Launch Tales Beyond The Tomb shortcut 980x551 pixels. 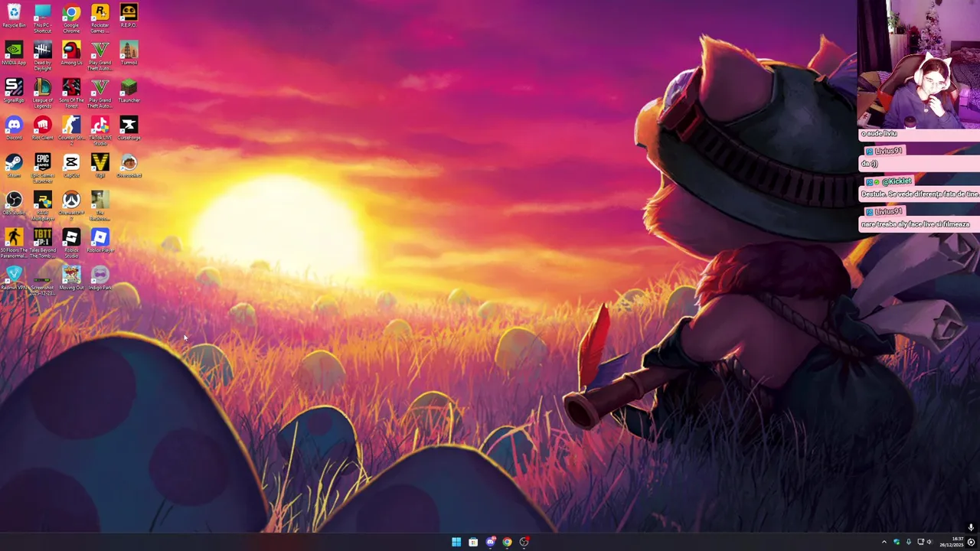[43, 243]
